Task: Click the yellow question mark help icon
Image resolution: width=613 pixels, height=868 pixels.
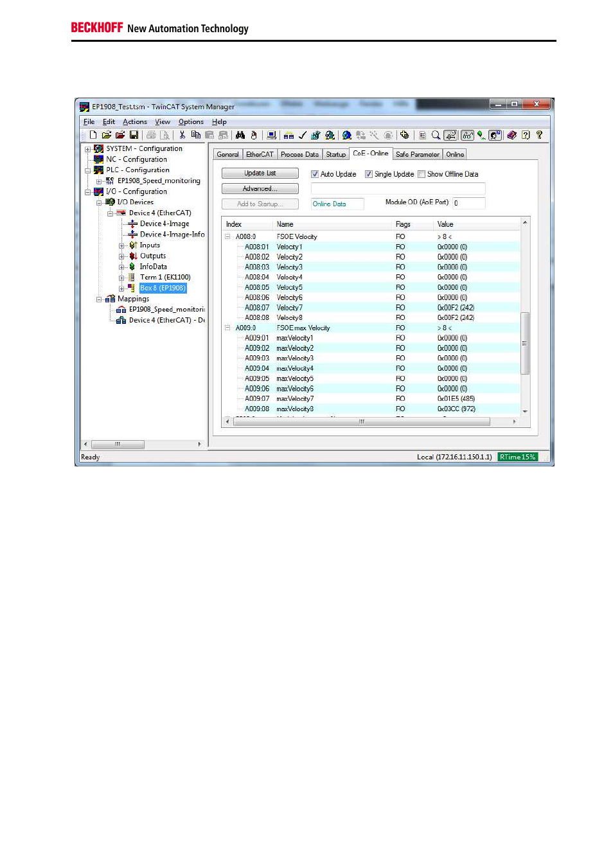Action: tap(539, 135)
